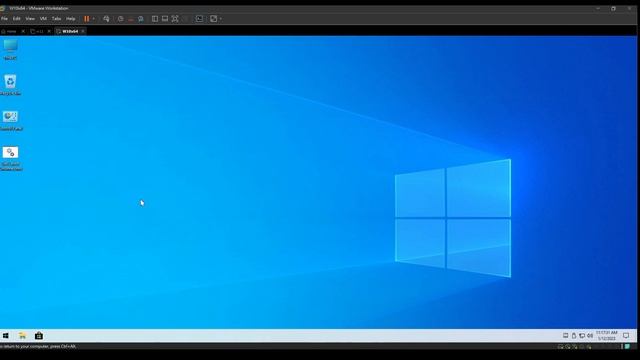Open the Windows Start menu
Screen dimensions: 640x360
(6, 336)
